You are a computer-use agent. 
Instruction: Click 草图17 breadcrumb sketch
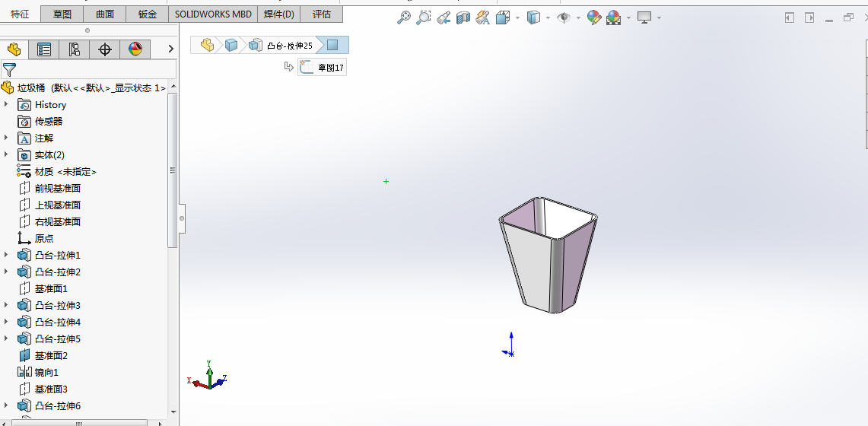pyautogui.click(x=323, y=68)
